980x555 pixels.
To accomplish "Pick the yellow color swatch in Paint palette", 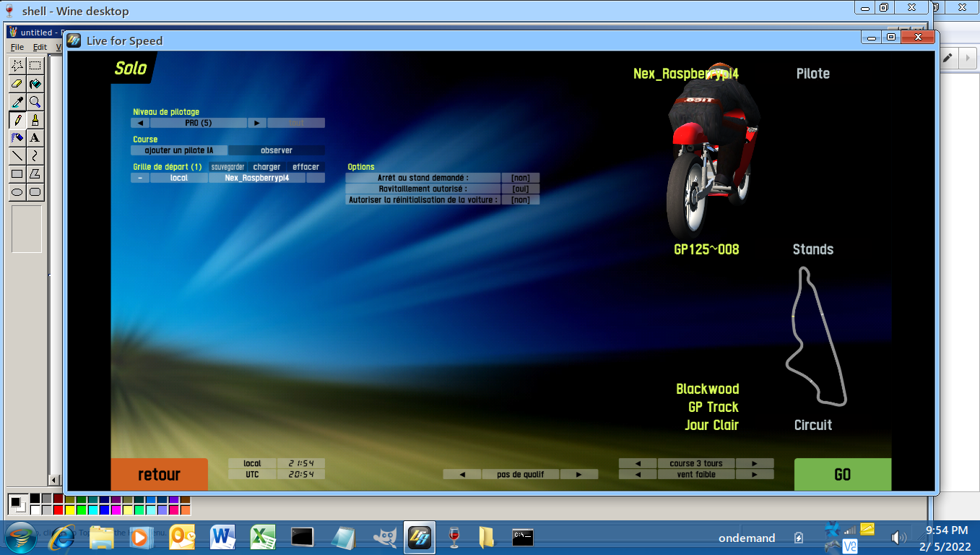I will (70, 510).
